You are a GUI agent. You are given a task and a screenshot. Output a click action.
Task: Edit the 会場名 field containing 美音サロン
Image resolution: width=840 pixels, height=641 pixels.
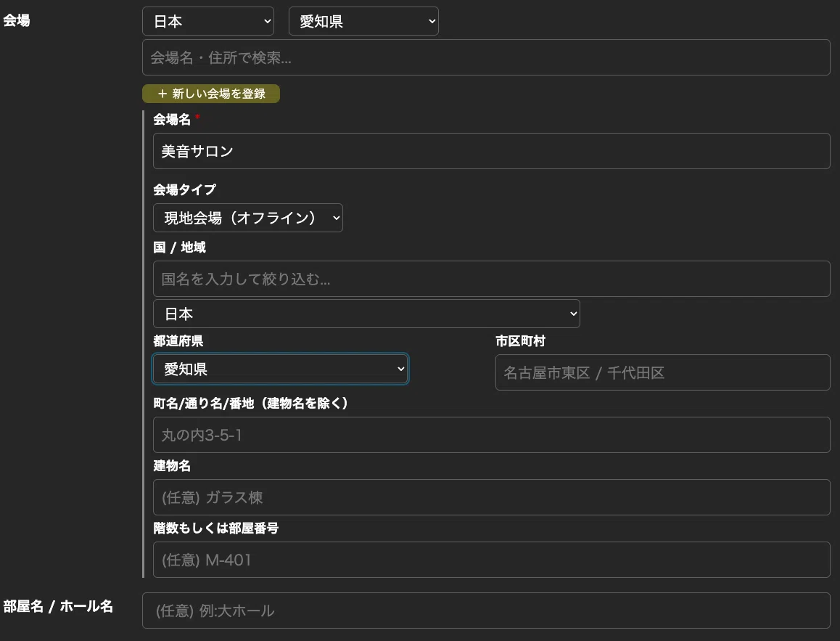(491, 151)
